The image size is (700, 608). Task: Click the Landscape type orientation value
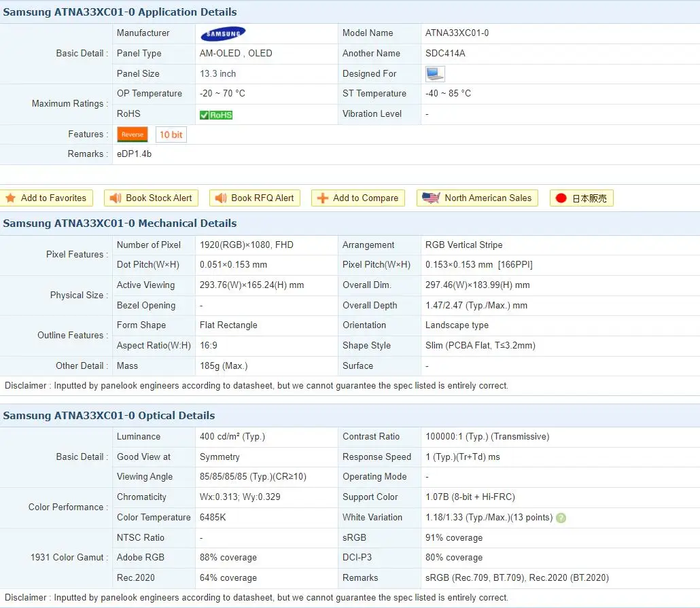pos(457,325)
